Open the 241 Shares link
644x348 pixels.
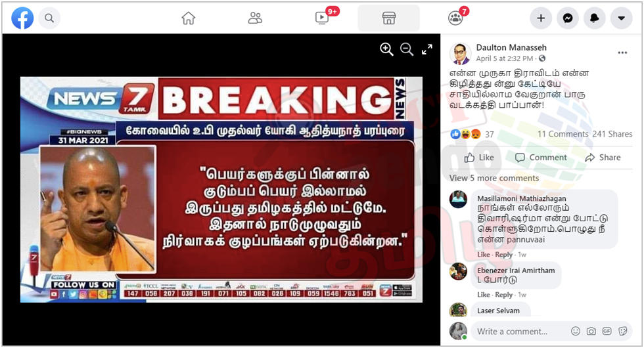[x=612, y=134]
